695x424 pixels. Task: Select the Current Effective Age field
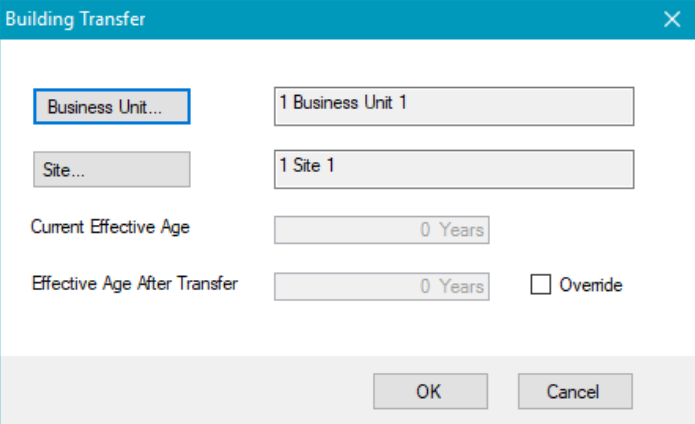pyautogui.click(x=381, y=230)
